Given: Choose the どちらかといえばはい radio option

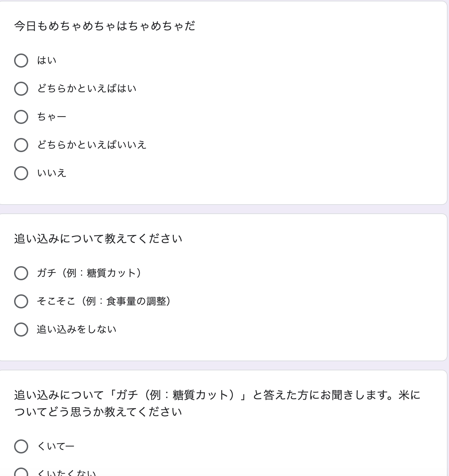Looking at the screenshot, I should pyautogui.click(x=21, y=89).
